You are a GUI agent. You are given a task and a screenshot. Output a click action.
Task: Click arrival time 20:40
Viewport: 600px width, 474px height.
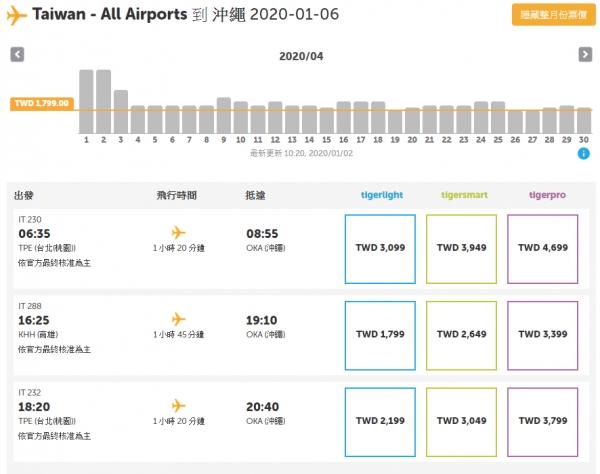tap(262, 406)
